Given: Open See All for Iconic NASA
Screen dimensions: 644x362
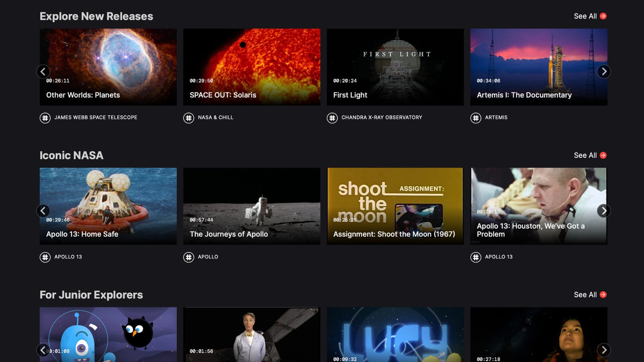Looking at the screenshot, I should 585,155.
